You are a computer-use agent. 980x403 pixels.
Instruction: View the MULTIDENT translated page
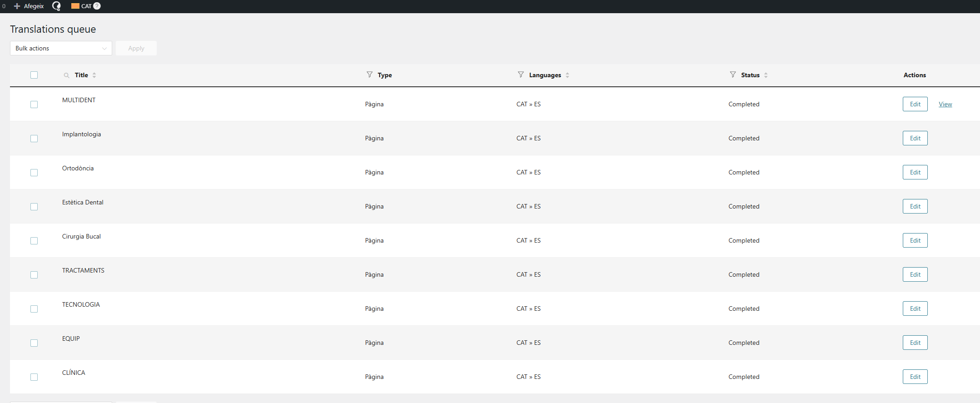pos(945,104)
